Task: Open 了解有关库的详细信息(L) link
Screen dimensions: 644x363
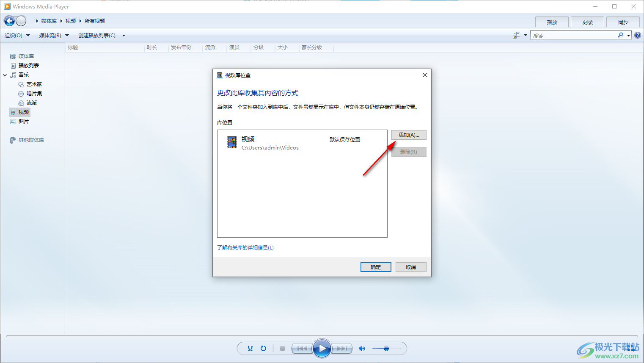Action: tap(245, 248)
